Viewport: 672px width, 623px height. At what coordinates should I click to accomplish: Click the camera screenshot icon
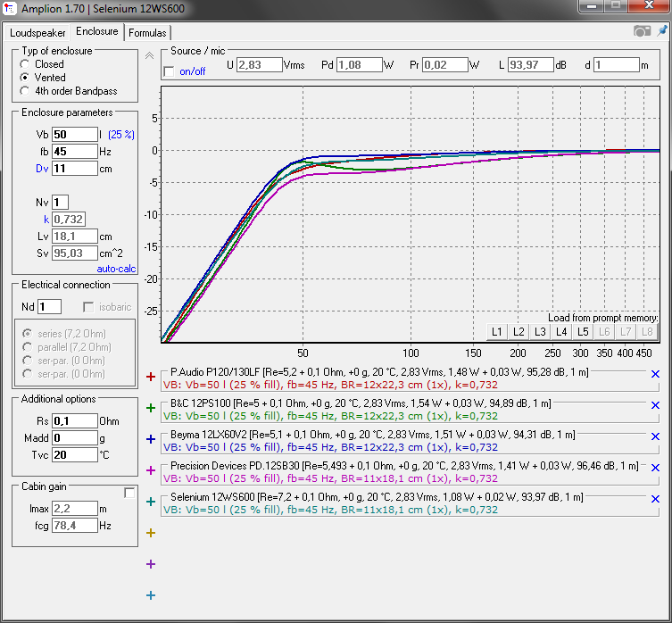tap(642, 31)
